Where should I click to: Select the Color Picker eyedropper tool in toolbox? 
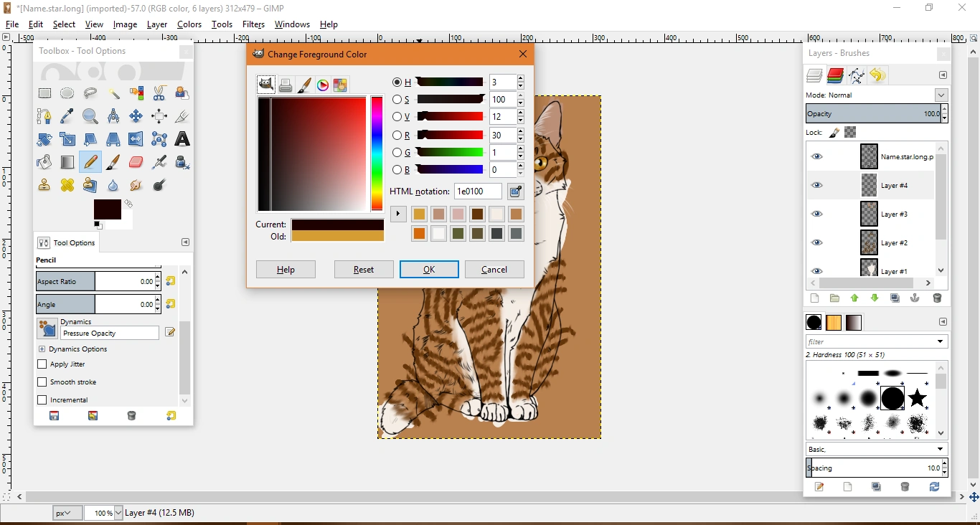[x=67, y=116]
